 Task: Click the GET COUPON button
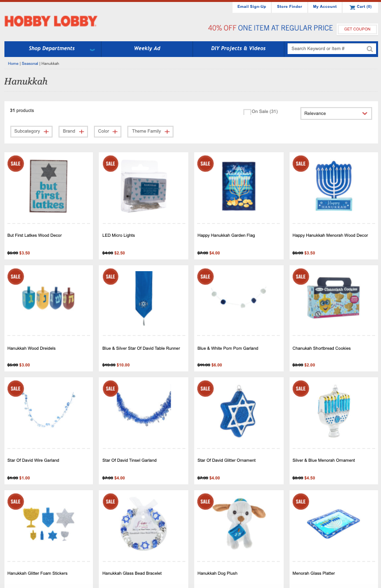tap(357, 29)
